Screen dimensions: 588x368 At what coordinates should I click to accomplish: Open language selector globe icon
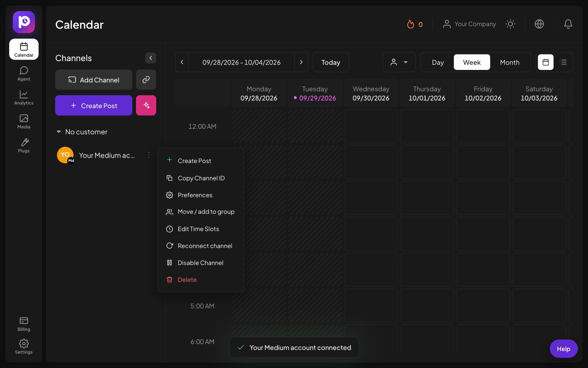539,24
